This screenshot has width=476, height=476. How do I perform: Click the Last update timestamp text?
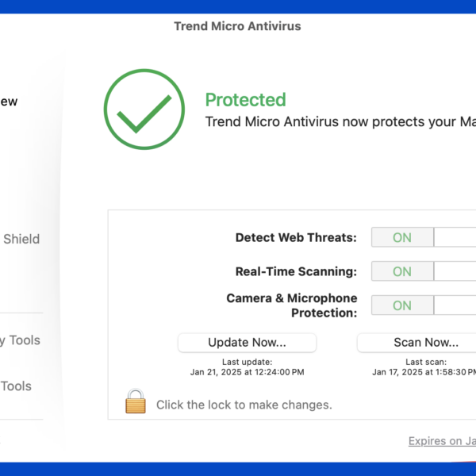click(x=247, y=372)
